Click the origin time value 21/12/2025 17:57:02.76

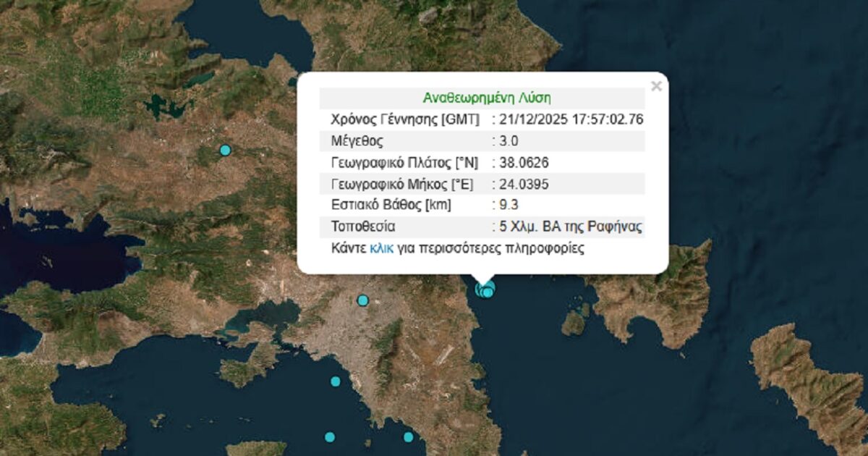[570, 119]
